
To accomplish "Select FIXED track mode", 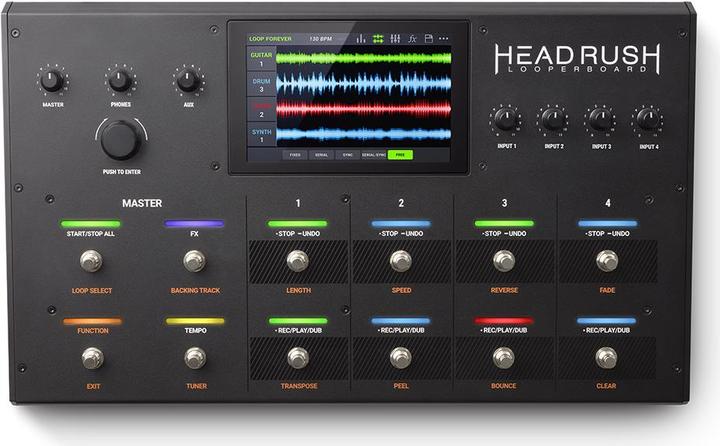I will 294,156.
